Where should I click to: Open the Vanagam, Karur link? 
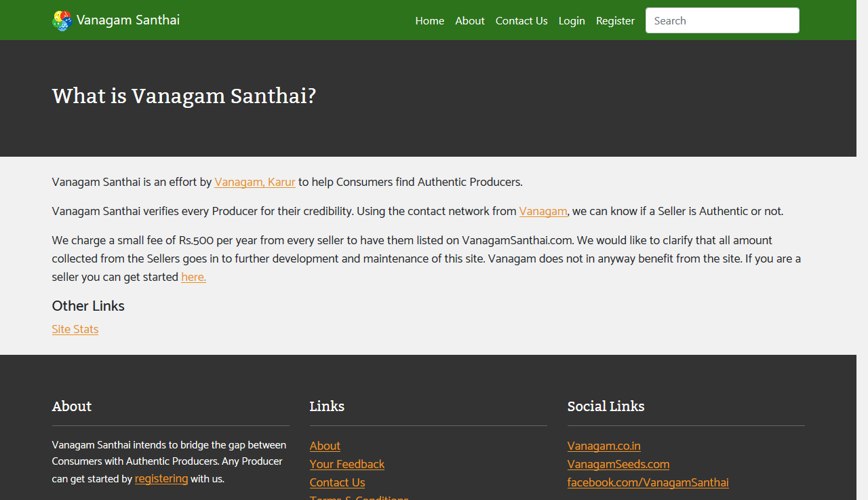pyautogui.click(x=254, y=182)
